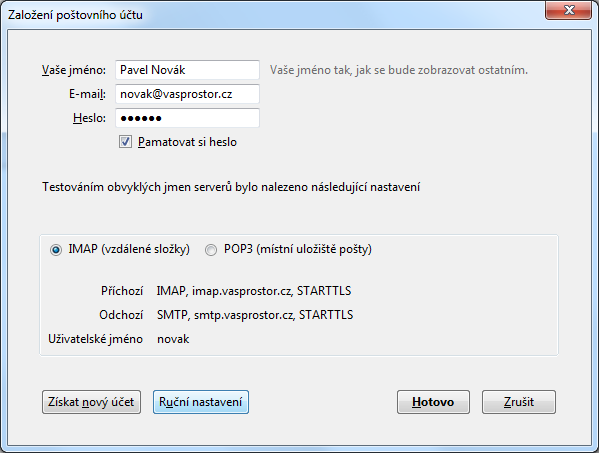Tick the Pamatovat si heslo checkbox

[125, 142]
